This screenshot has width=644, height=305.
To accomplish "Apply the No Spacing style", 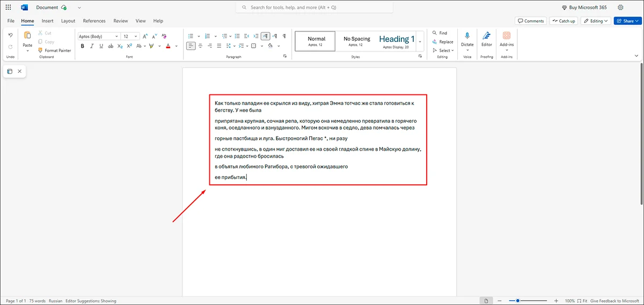I will coord(357,41).
